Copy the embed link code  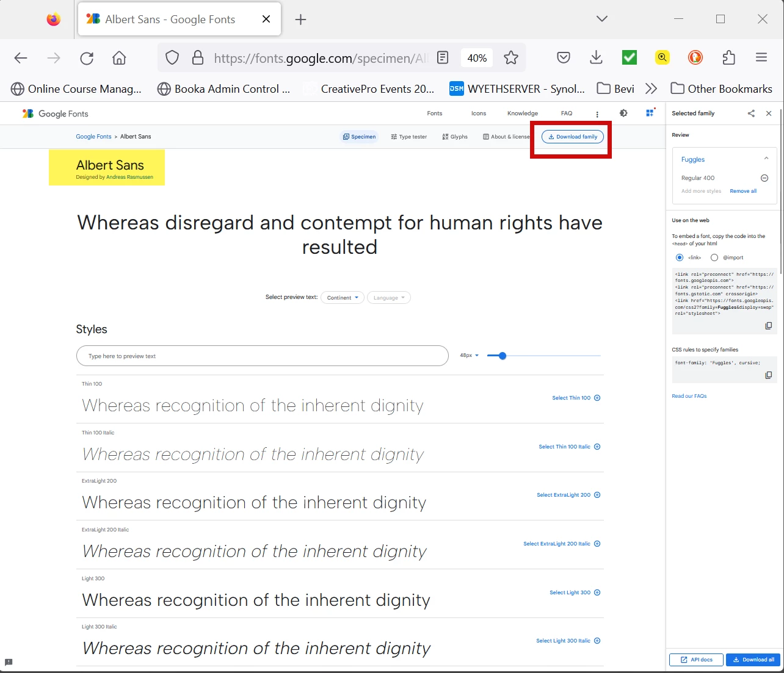point(769,326)
